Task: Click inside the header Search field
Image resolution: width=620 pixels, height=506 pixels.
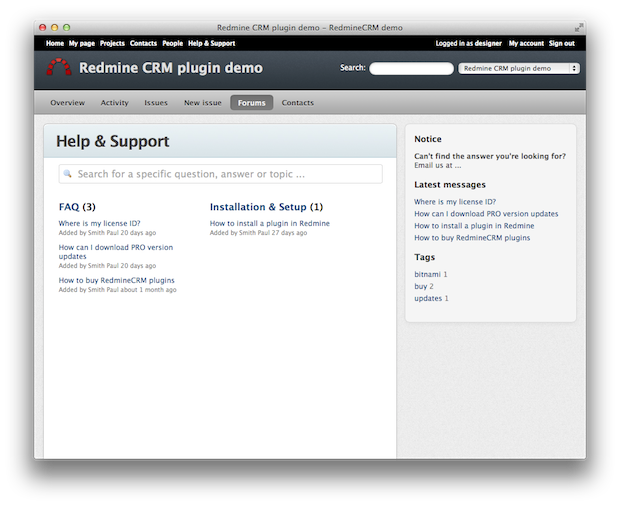Action: [411, 69]
